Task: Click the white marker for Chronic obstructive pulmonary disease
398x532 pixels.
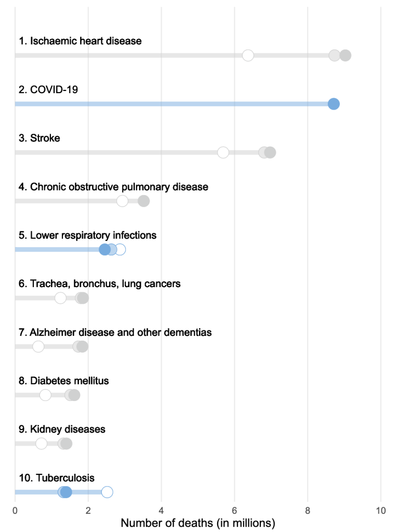Action: pyautogui.click(x=122, y=201)
